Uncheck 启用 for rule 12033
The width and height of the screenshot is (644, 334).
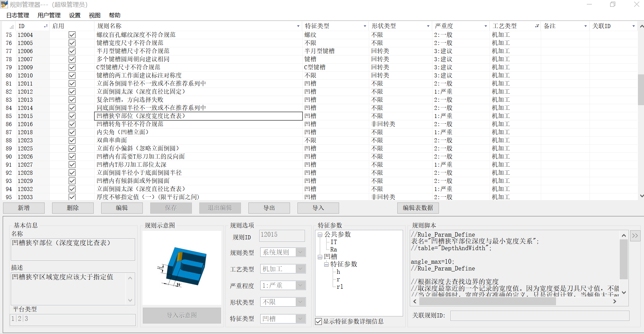click(72, 197)
